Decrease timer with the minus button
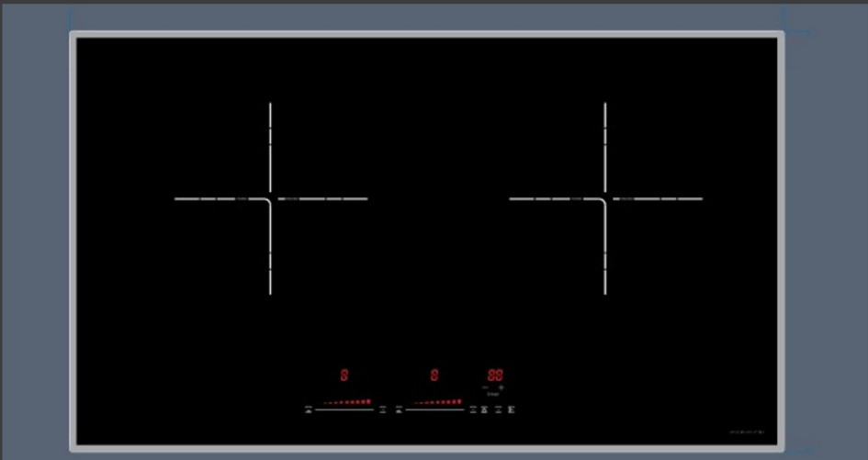Screen dimensions: 868x460 [x=486, y=387]
